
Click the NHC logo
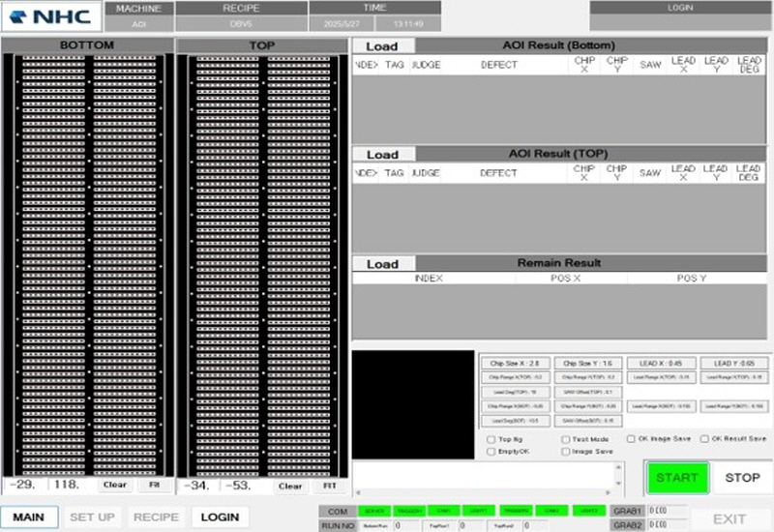click(50, 16)
